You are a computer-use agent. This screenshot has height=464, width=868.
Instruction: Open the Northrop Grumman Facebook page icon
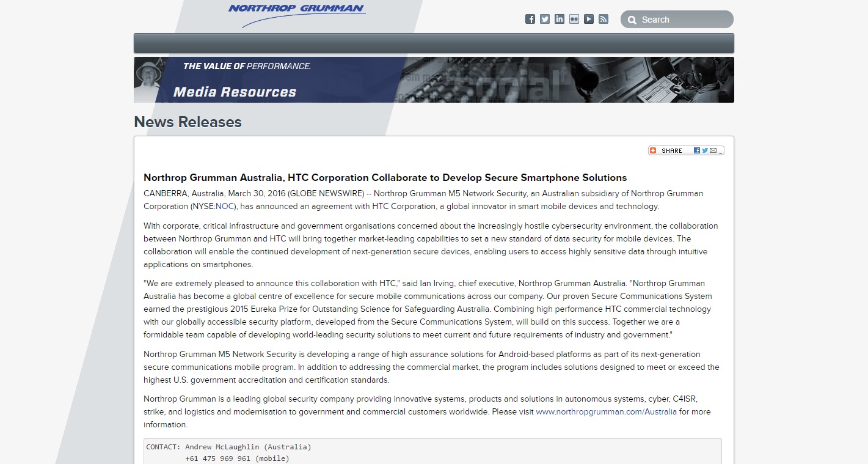click(x=530, y=19)
